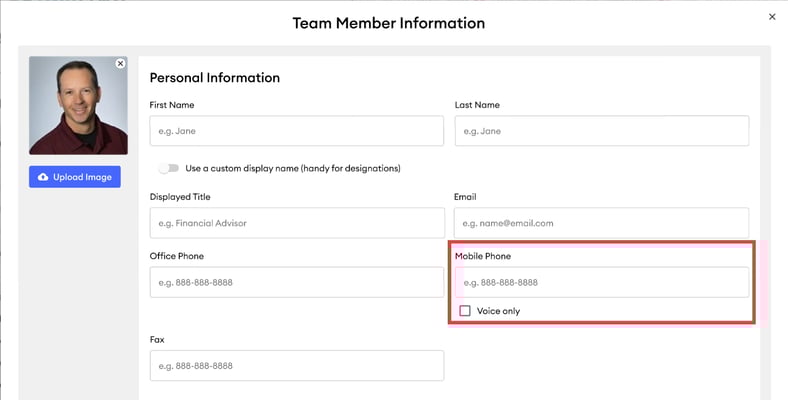The image size is (788, 400).
Task: Select the Displayed Title input field
Action: pyautogui.click(x=296, y=223)
